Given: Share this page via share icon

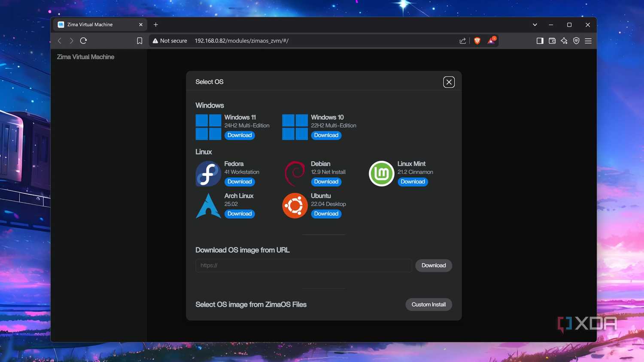Looking at the screenshot, I should [x=463, y=41].
